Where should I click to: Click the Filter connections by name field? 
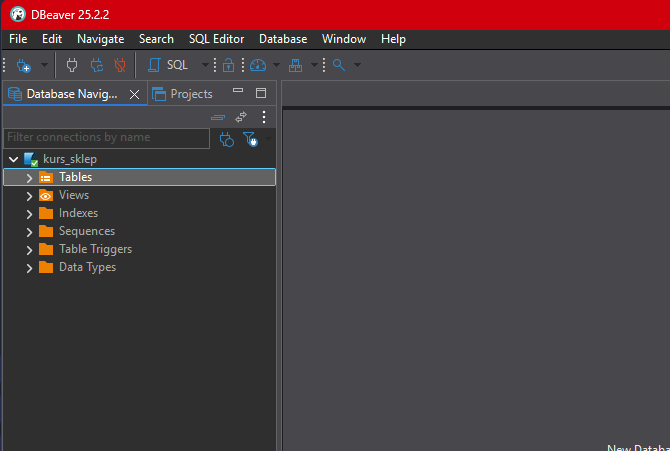[x=106, y=138]
